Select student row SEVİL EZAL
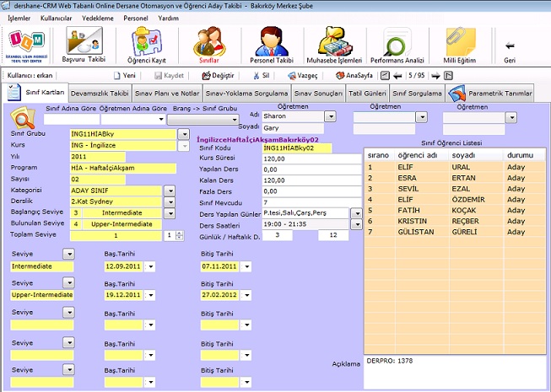The image size is (551, 392). 455,189
